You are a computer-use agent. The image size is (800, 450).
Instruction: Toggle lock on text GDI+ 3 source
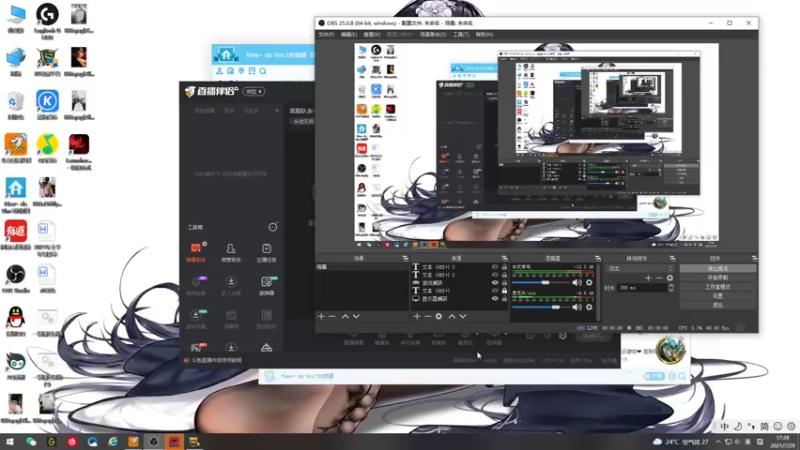(x=504, y=267)
